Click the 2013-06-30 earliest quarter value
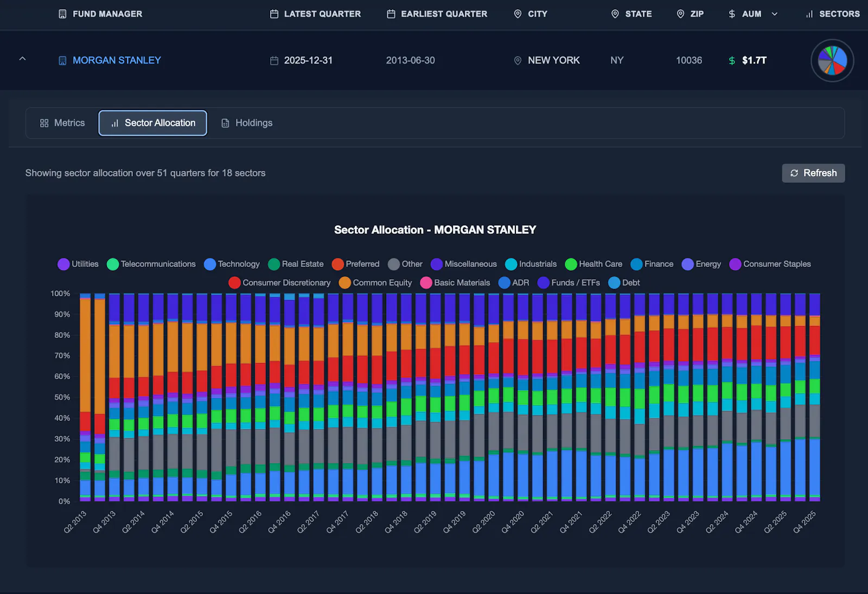Image resolution: width=868 pixels, height=594 pixels. click(411, 60)
